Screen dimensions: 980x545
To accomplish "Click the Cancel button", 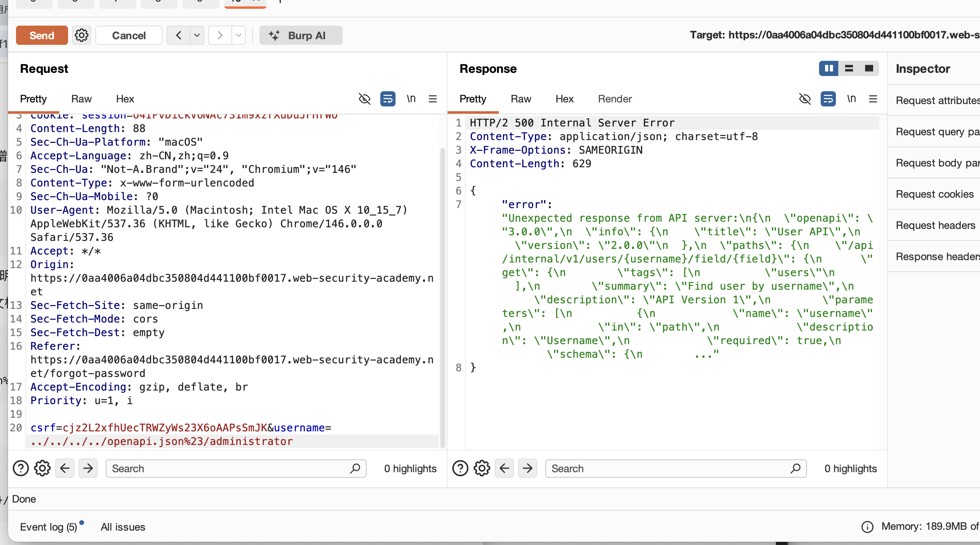I will click(129, 35).
